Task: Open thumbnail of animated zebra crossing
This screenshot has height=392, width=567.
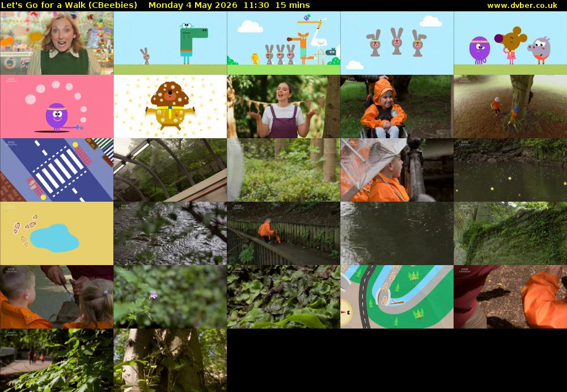Action: 57,170
